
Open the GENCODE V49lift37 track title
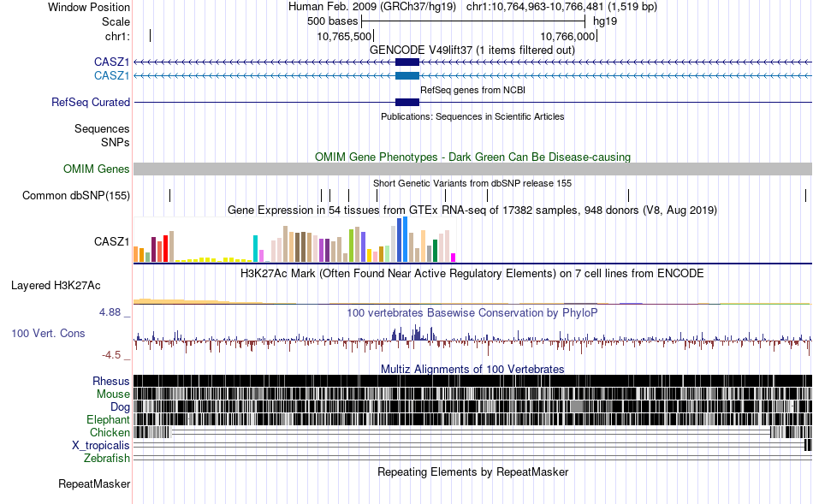coord(472,50)
